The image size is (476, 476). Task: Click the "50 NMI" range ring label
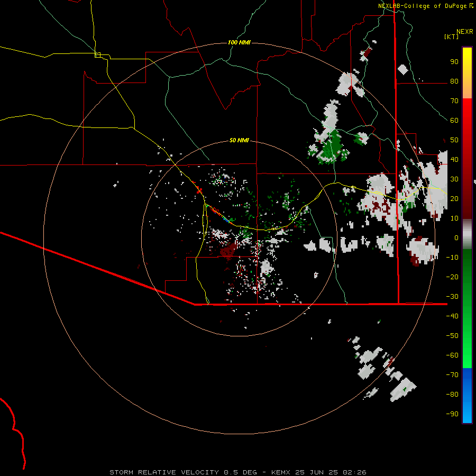pyautogui.click(x=239, y=140)
